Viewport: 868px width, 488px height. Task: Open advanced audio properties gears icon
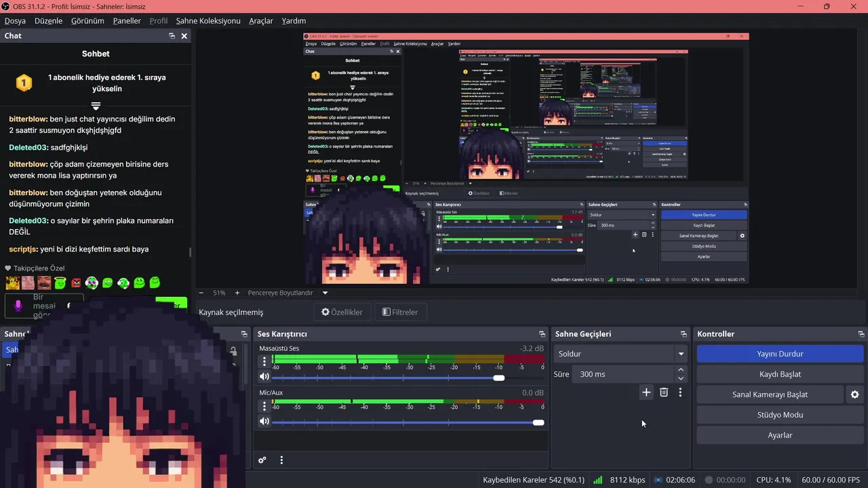tap(262, 460)
